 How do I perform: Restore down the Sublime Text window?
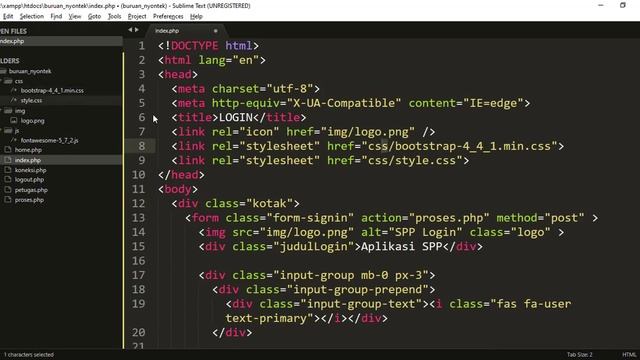click(x=622, y=5)
